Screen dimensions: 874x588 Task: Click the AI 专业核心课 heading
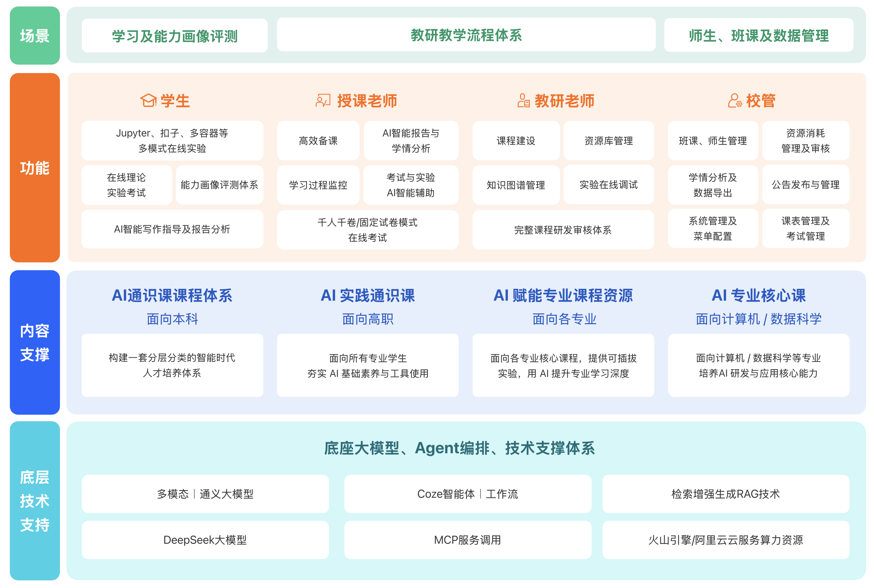click(758, 295)
